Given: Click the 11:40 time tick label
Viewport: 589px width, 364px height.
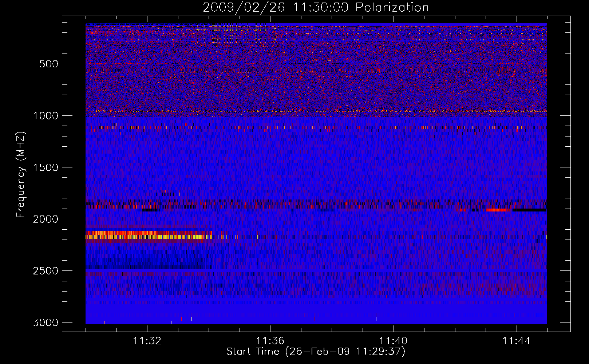Looking at the screenshot, I should pos(394,341).
